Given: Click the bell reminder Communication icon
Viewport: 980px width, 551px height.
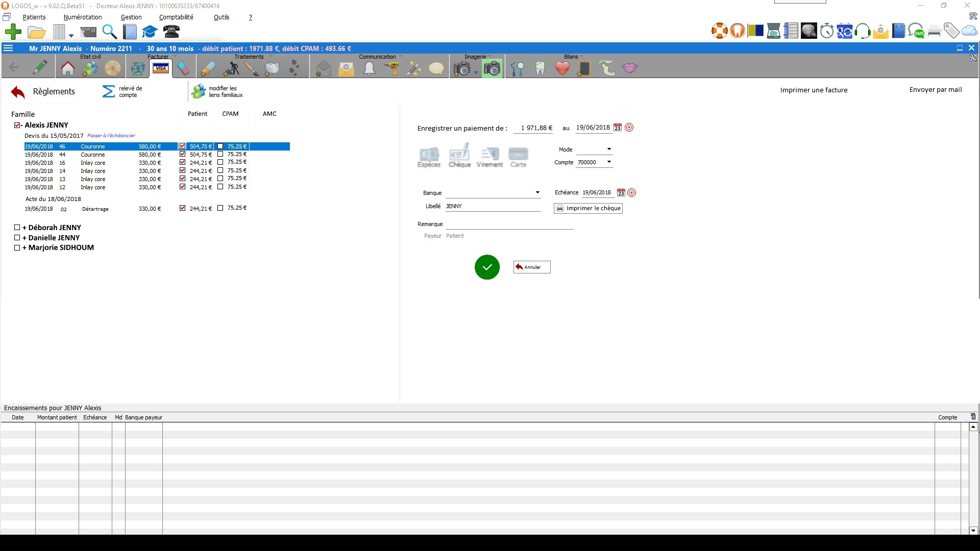Looking at the screenshot, I should pos(369,68).
